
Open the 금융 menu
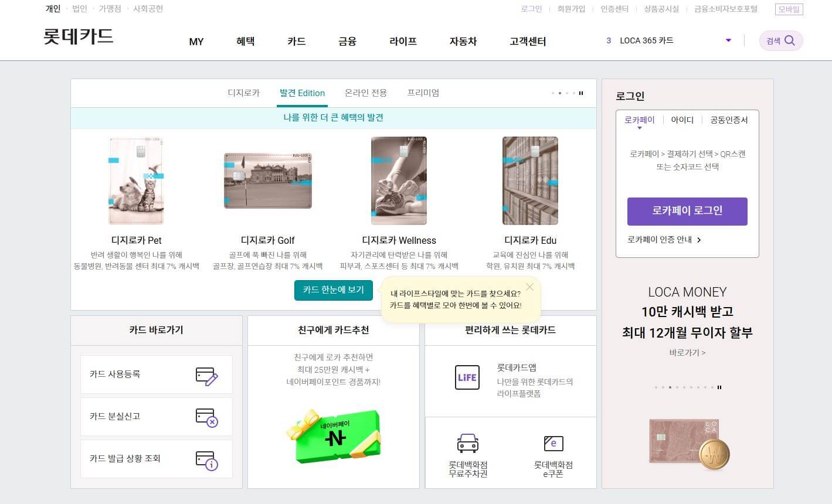347,41
